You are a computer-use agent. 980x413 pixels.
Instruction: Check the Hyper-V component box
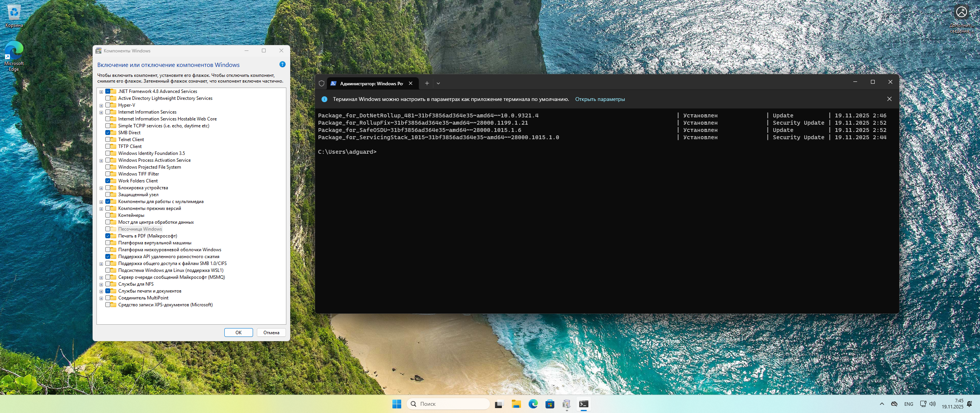[108, 105]
